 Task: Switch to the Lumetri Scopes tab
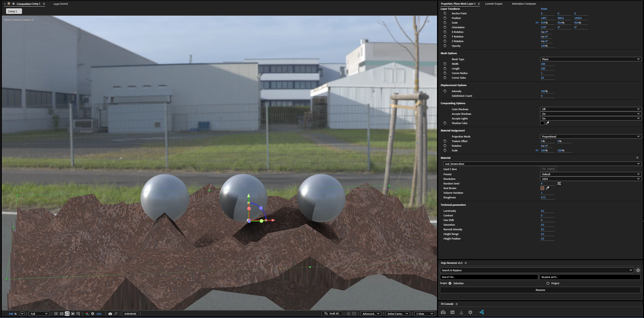coord(493,4)
